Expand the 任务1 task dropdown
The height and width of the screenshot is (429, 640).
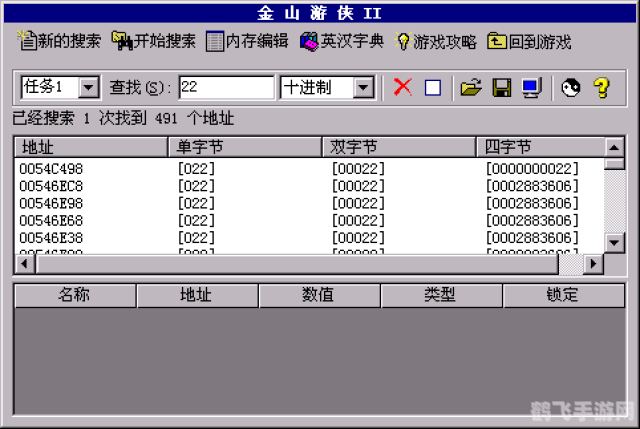click(x=89, y=87)
